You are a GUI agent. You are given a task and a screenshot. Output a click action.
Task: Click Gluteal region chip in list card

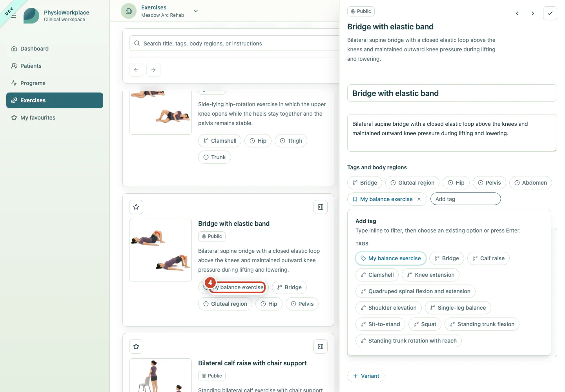225,304
